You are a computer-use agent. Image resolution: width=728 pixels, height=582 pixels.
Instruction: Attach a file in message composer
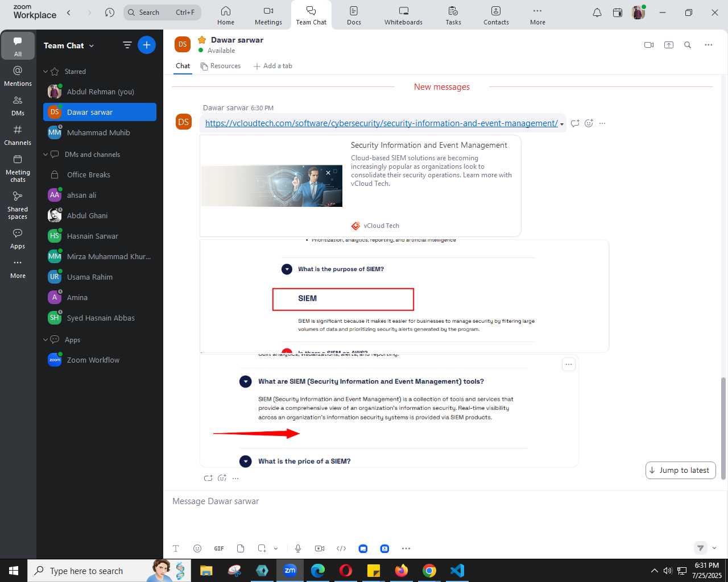click(241, 548)
